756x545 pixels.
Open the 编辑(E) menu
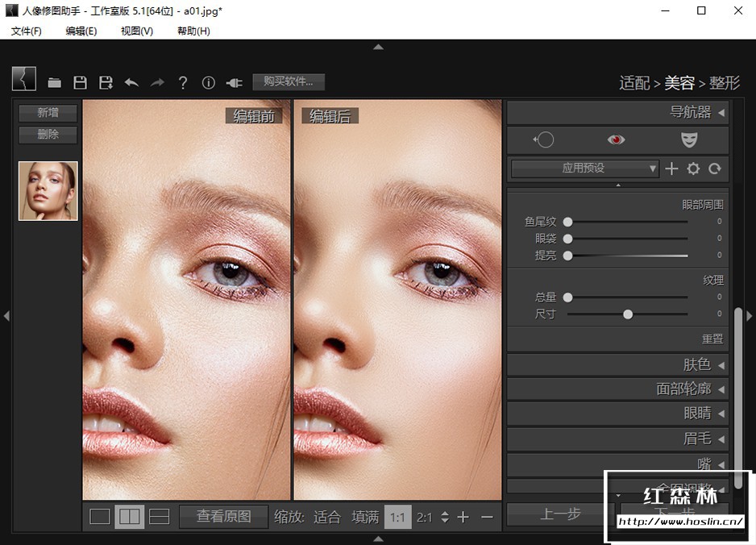81,31
